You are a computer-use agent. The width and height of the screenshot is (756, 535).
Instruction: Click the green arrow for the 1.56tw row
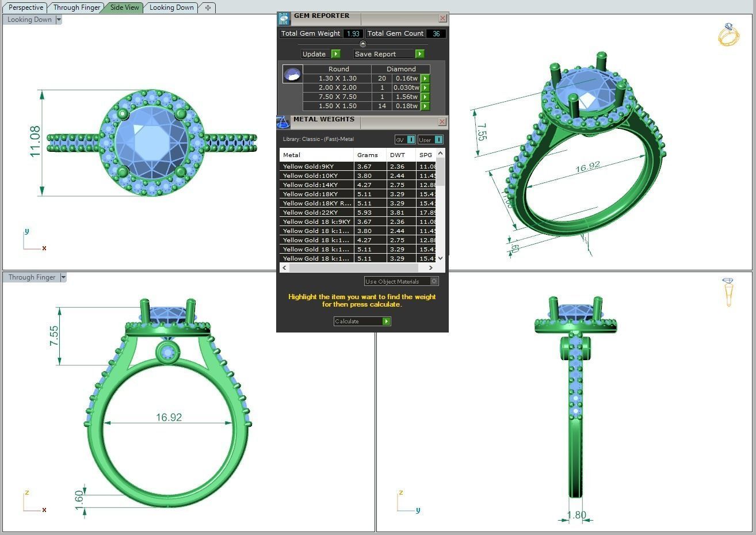coord(425,97)
